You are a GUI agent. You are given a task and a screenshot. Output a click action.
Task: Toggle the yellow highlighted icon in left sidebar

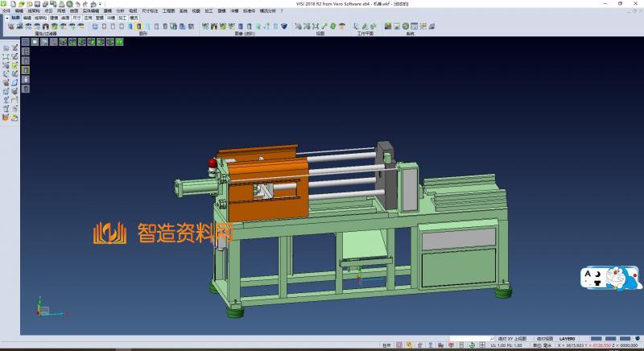coord(26,70)
